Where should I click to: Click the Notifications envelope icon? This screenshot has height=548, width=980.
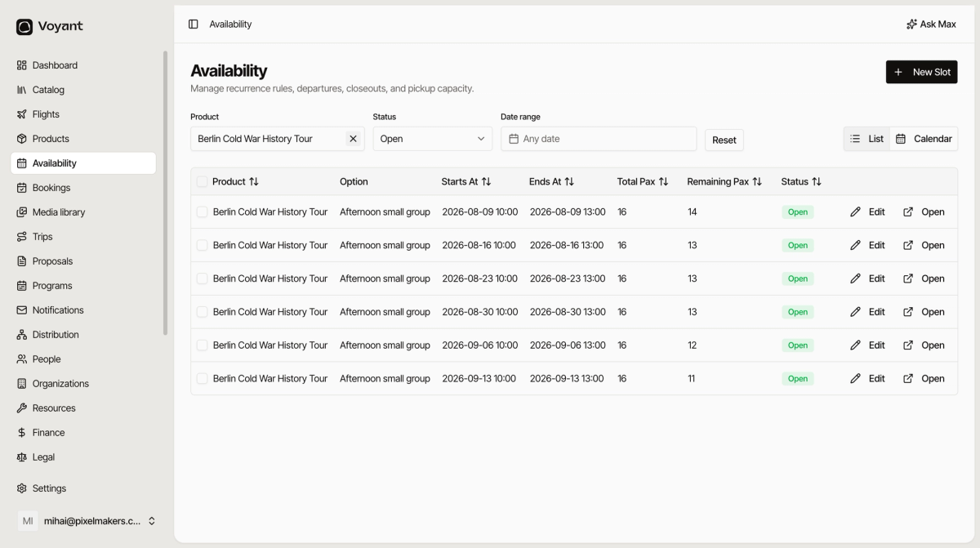22,310
